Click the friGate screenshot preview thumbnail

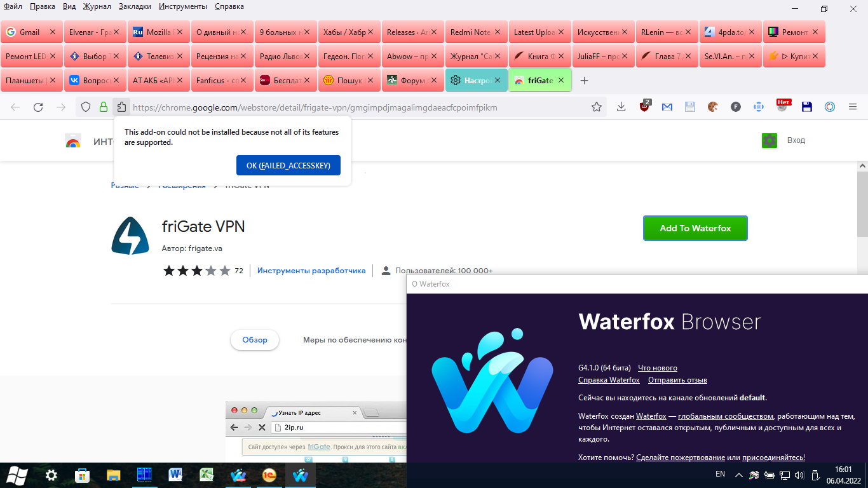coord(316,431)
